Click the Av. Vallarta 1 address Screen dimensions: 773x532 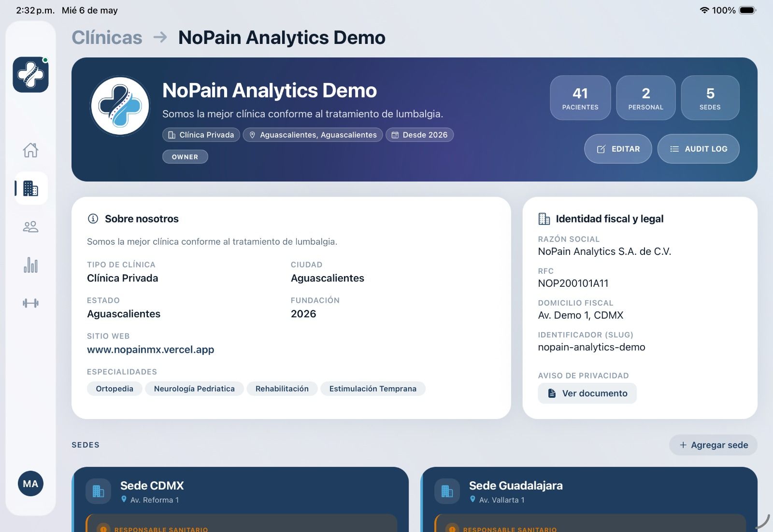(x=502, y=500)
